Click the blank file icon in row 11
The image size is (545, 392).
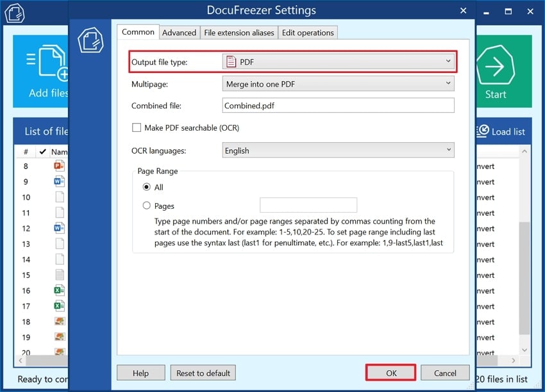pyautogui.click(x=60, y=213)
